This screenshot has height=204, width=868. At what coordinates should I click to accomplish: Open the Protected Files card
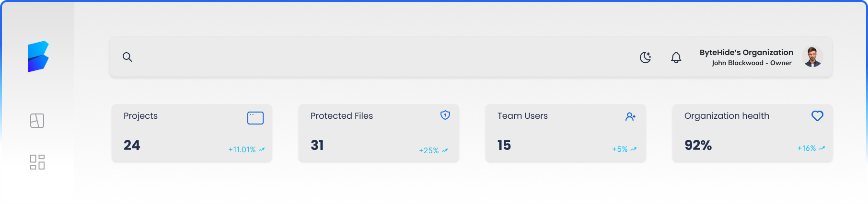coord(379,133)
